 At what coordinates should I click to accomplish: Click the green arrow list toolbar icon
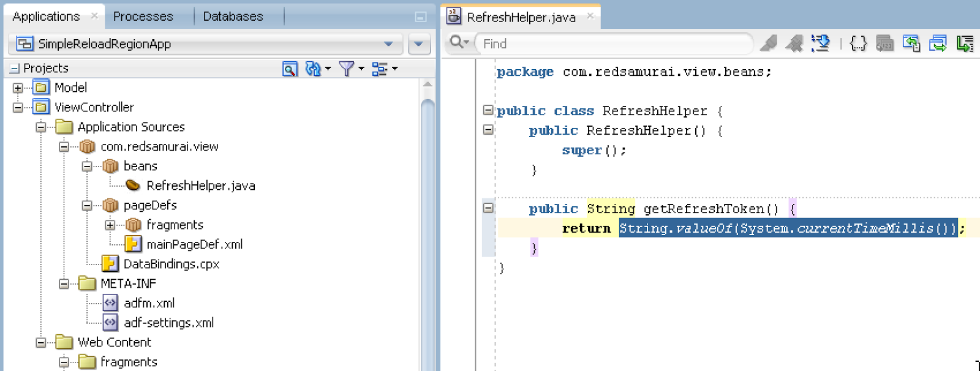coord(965,43)
